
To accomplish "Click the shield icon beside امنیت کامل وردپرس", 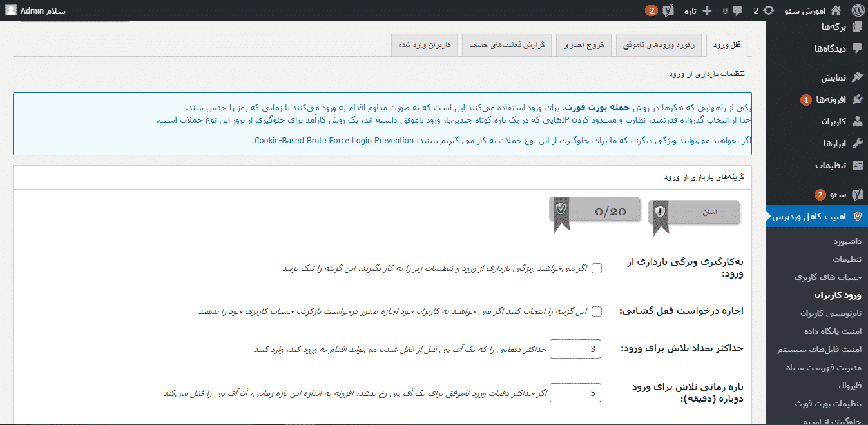I will click(857, 216).
